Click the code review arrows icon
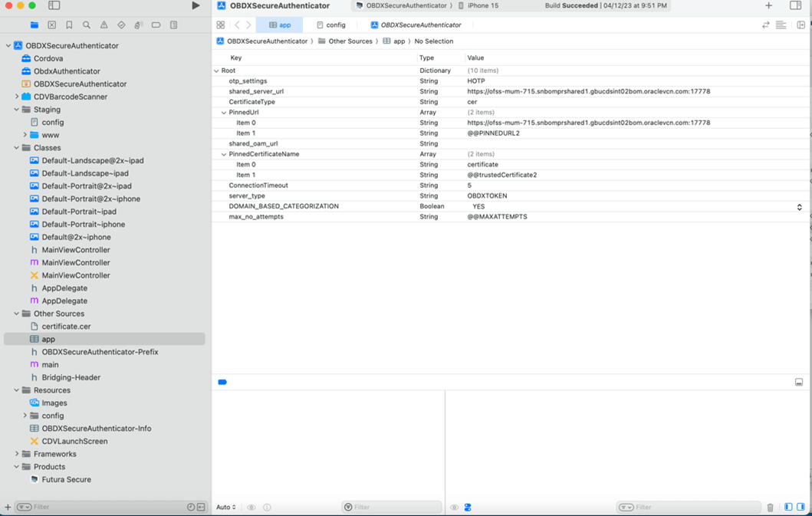 [765, 25]
